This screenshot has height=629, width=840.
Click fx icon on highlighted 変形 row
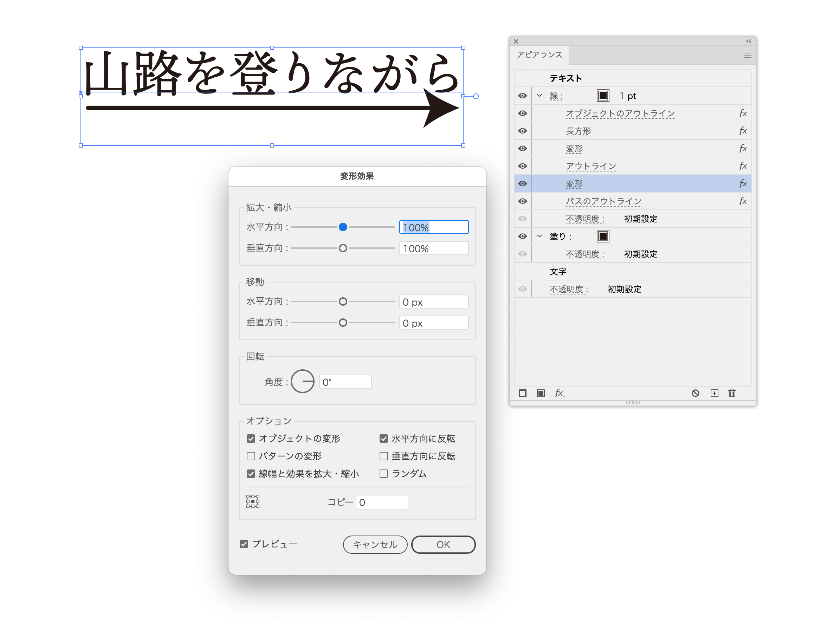(x=743, y=183)
